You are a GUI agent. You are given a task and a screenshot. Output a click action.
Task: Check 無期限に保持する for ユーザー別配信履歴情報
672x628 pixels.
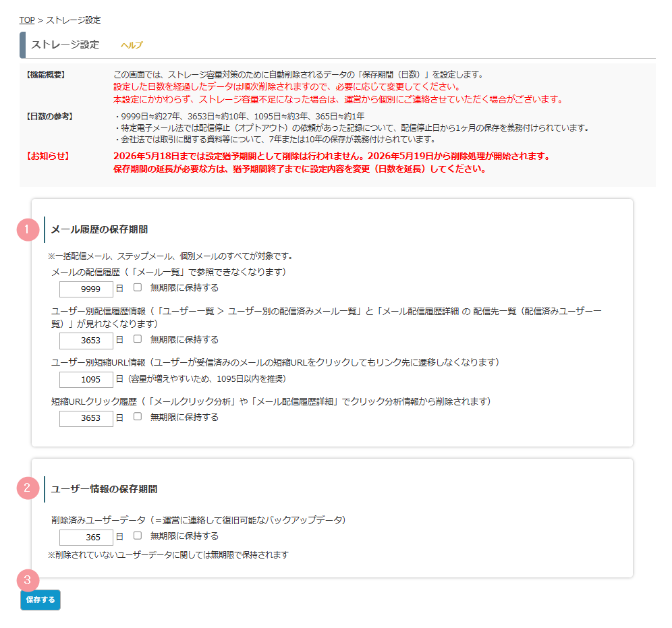coord(138,339)
